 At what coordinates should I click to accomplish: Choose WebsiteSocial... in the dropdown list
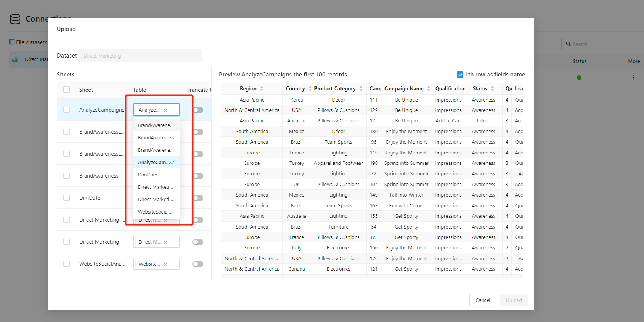pos(156,212)
